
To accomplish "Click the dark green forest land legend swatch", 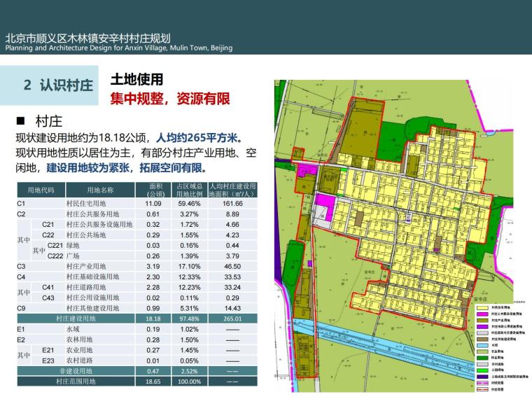I will point(482,358).
